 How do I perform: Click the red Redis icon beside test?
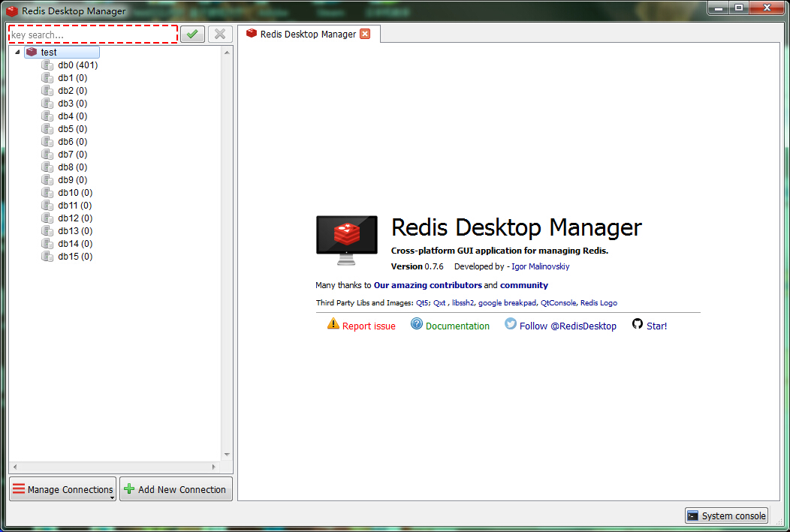point(32,52)
